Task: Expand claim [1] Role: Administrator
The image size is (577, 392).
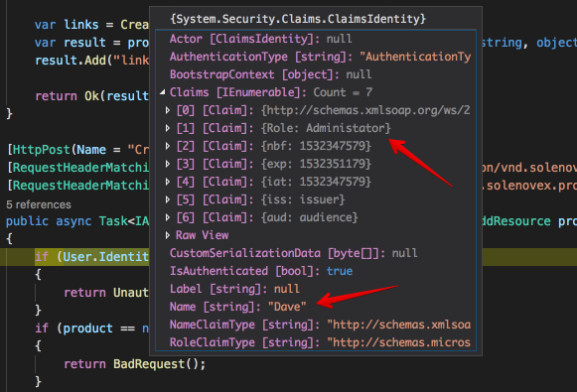Action: [x=168, y=128]
